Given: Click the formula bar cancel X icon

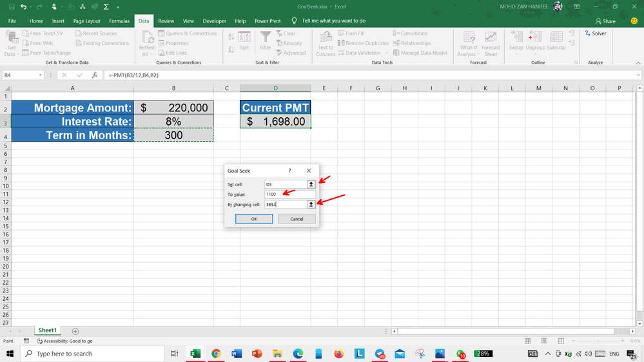Looking at the screenshot, I should pos(64,75).
